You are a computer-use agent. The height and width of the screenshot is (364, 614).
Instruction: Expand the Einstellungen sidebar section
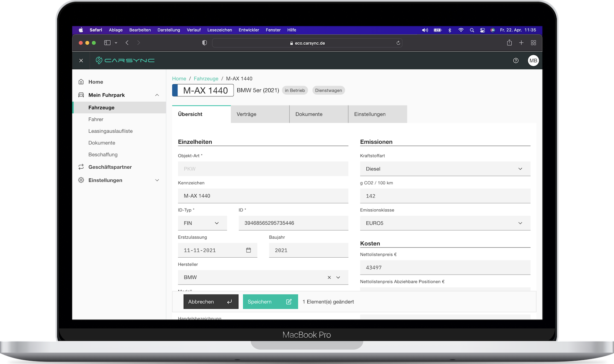[x=157, y=180]
